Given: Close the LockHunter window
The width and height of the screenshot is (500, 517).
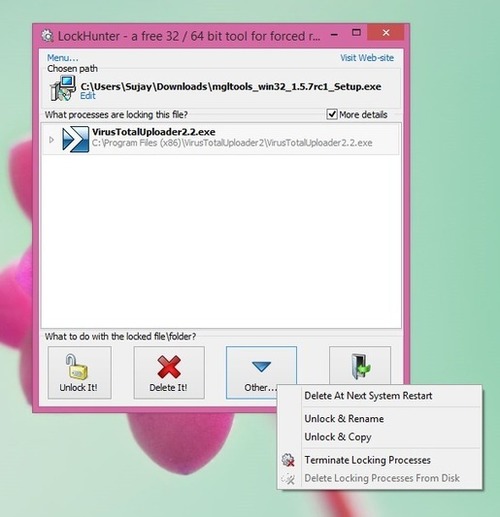Looking at the screenshot, I should tap(386, 32).
